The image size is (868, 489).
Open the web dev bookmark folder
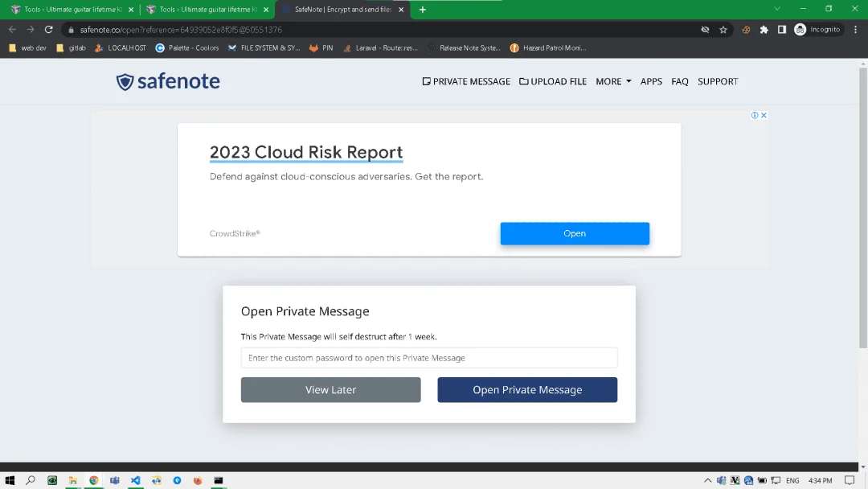pyautogui.click(x=27, y=48)
